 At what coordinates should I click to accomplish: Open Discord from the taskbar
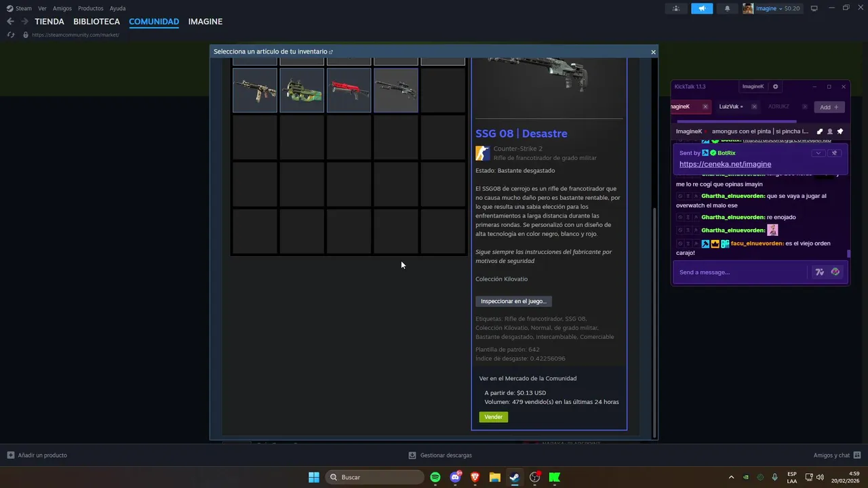click(455, 477)
